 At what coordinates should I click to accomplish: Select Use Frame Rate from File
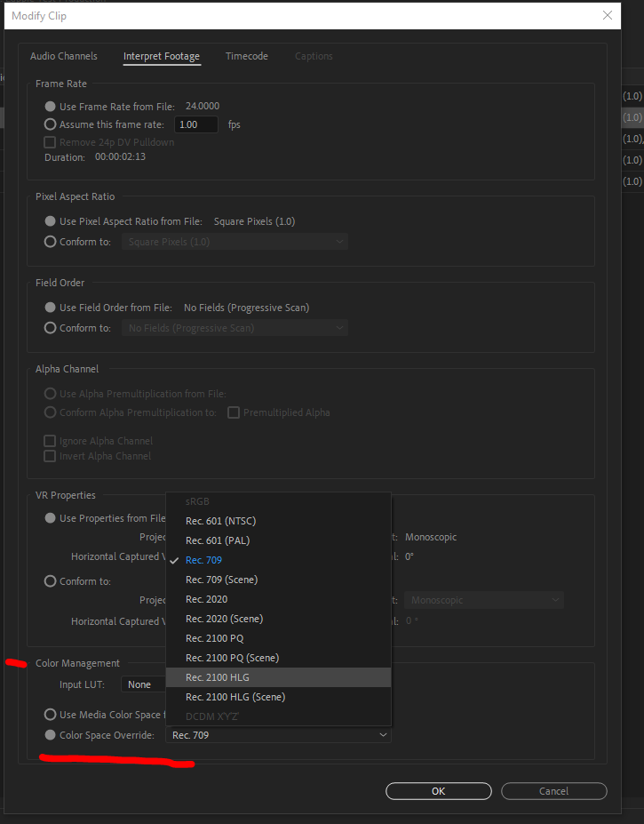[51, 107]
